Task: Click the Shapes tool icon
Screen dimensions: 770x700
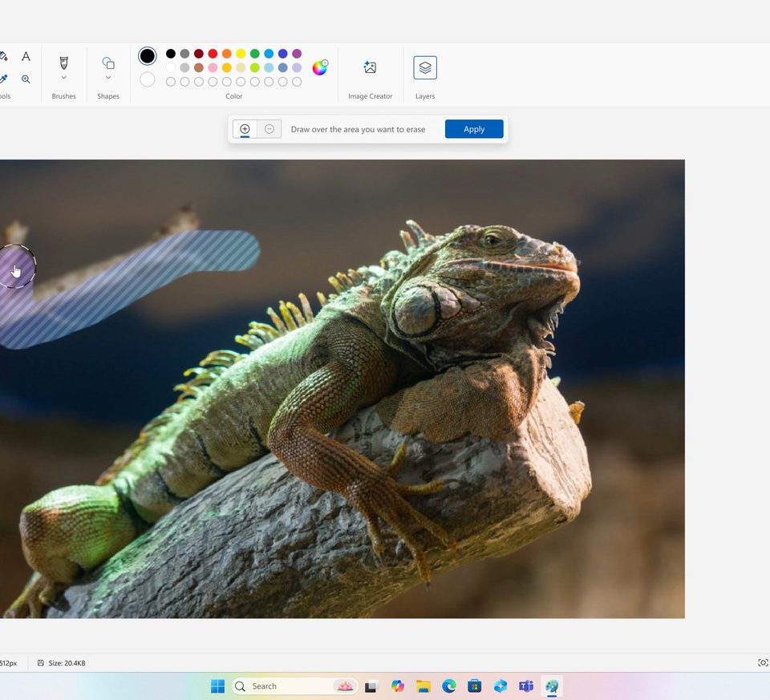Action: point(108,63)
